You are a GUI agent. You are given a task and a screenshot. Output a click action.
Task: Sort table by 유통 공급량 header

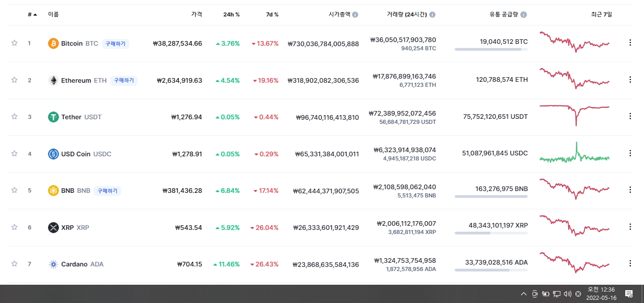(x=504, y=15)
